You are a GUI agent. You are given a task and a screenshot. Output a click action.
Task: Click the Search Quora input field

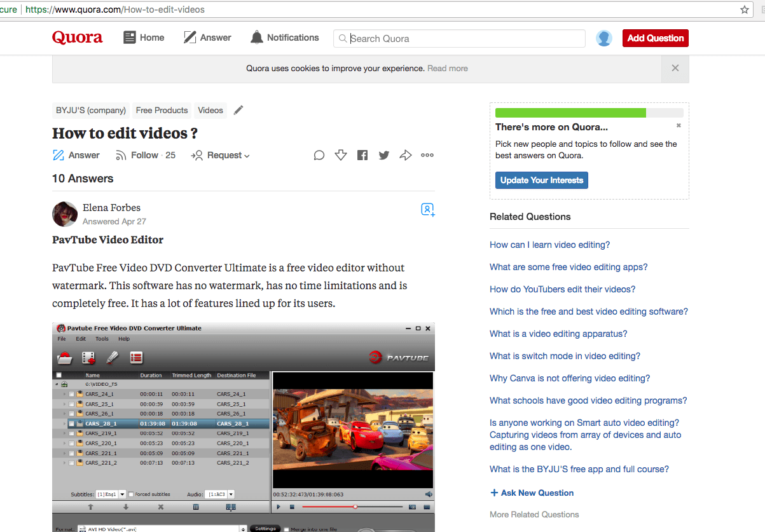click(459, 38)
